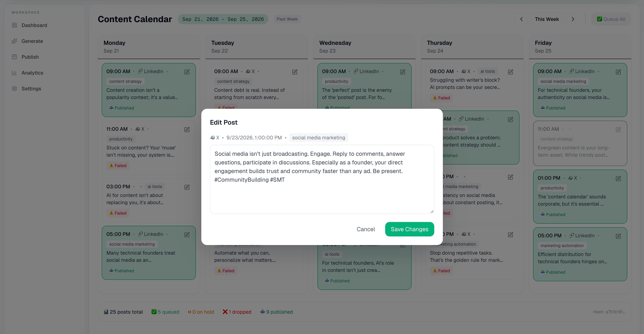Click the Queue All checkmark button
This screenshot has width=644, height=334.
pos(611,19)
